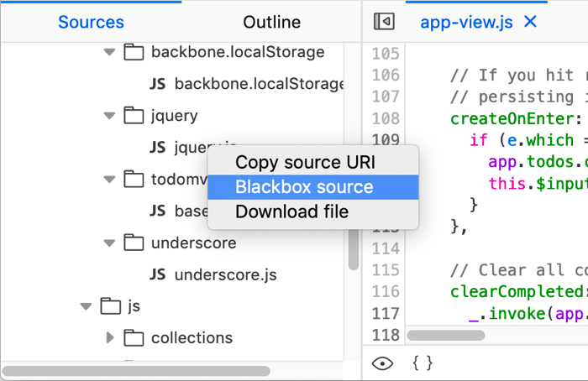Click line number 118 in gutter
This screenshot has height=381, width=588.
pos(386,335)
